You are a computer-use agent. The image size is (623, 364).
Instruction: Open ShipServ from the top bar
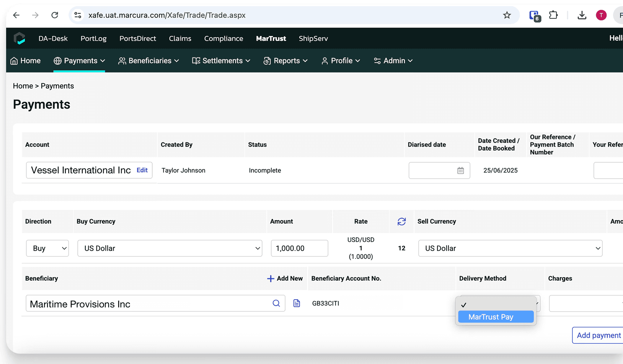tap(313, 38)
